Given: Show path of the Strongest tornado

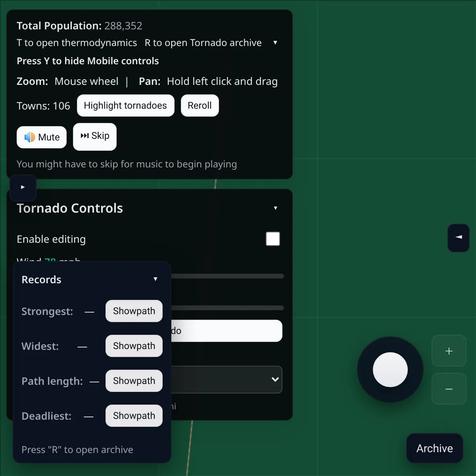Looking at the screenshot, I should [134, 311].
